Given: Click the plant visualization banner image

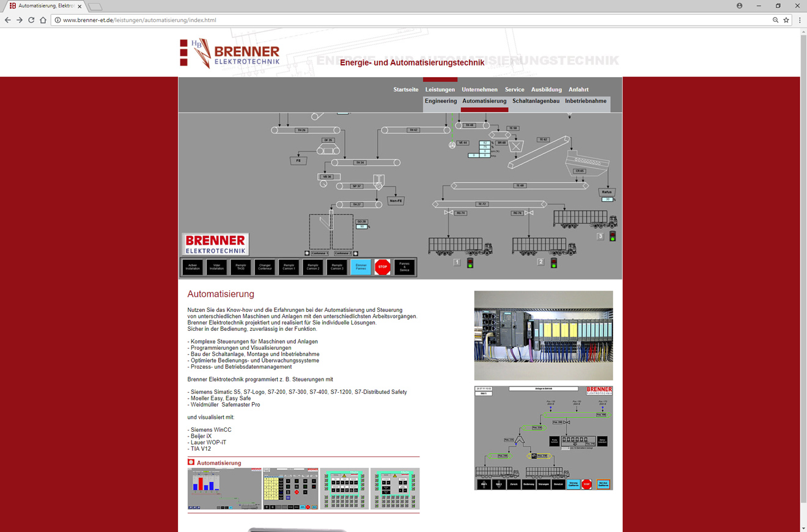Looking at the screenshot, I should tap(400, 196).
